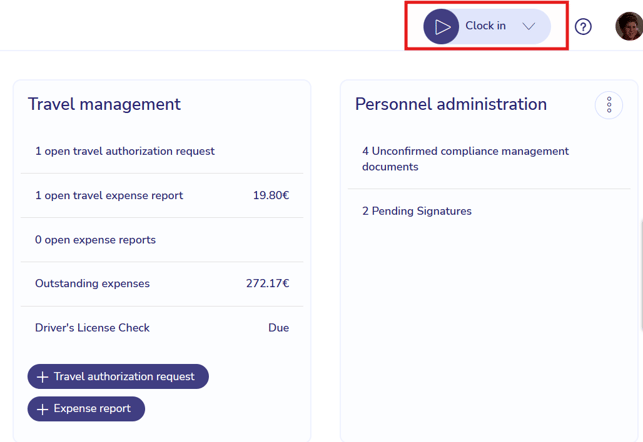Screen dimensions: 643x442
Task: Click the plus icon on Travel authorization button
Action: coord(42,377)
